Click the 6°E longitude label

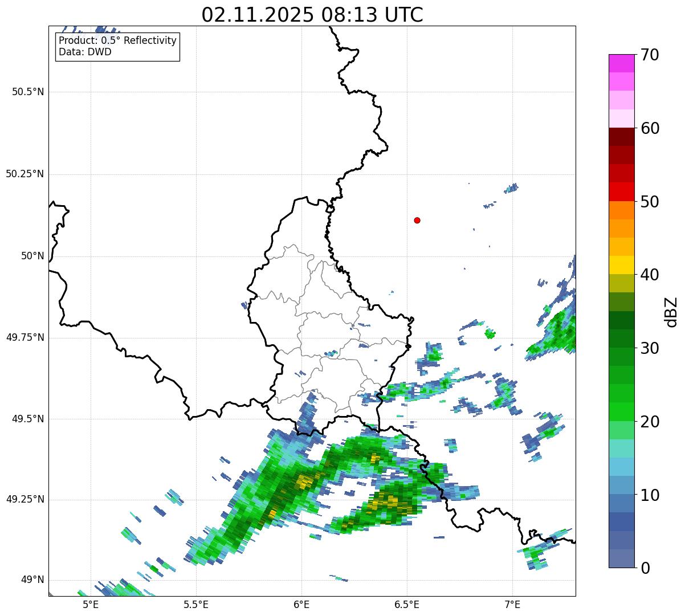coord(301,604)
